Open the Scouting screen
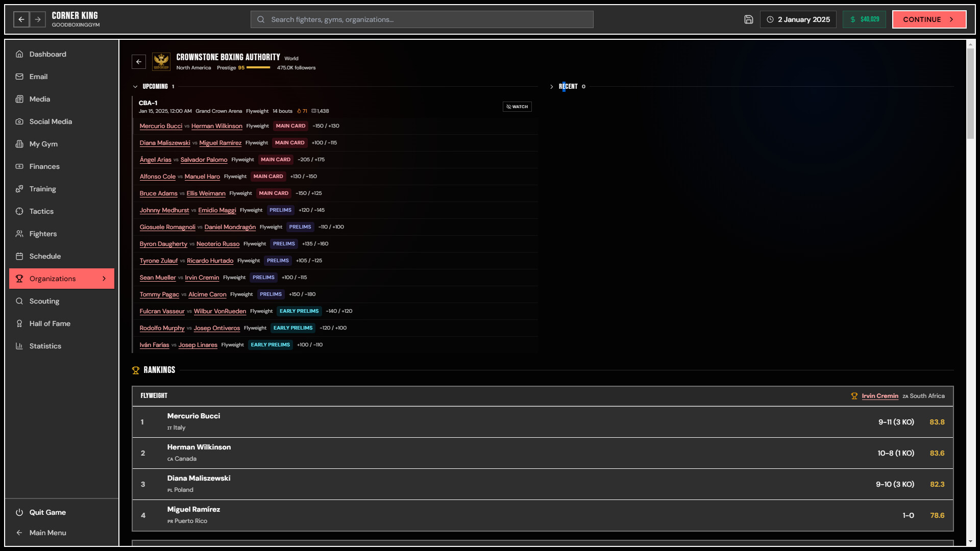Screen dimensions: 980x551 click(x=44, y=301)
